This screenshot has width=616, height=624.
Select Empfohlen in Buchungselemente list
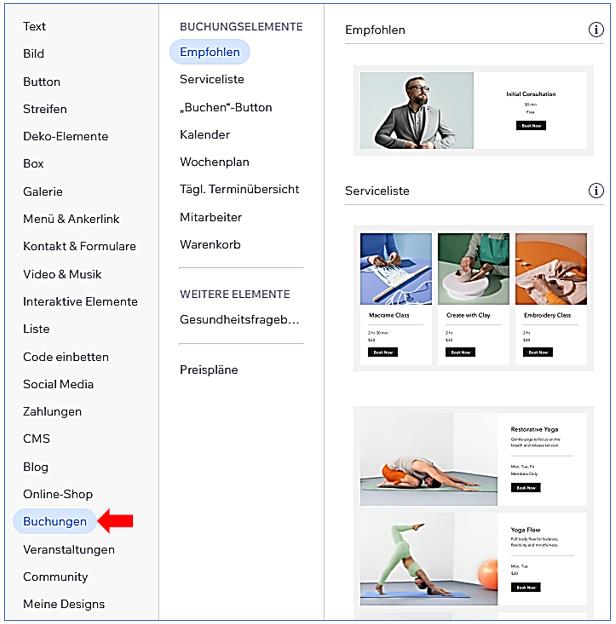pyautogui.click(x=209, y=52)
